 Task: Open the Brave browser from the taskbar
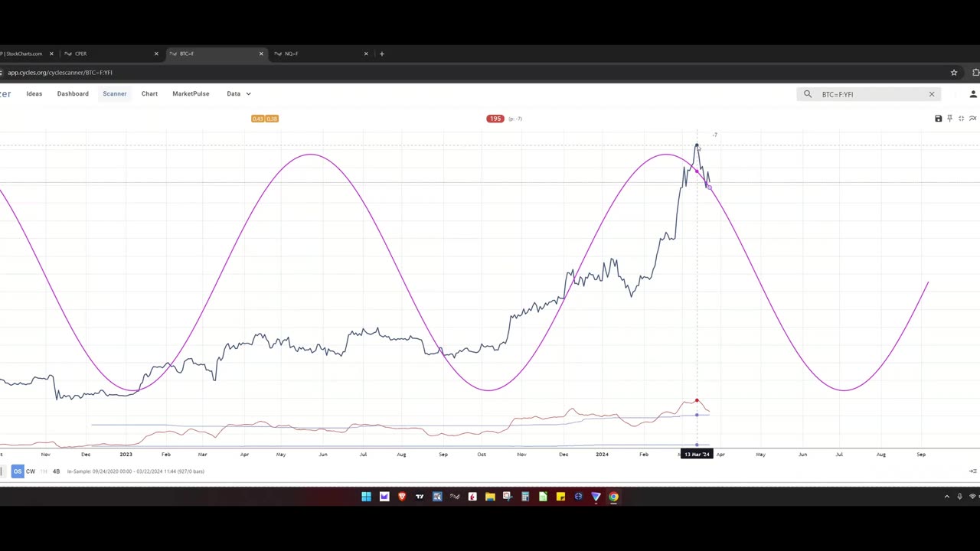(402, 497)
